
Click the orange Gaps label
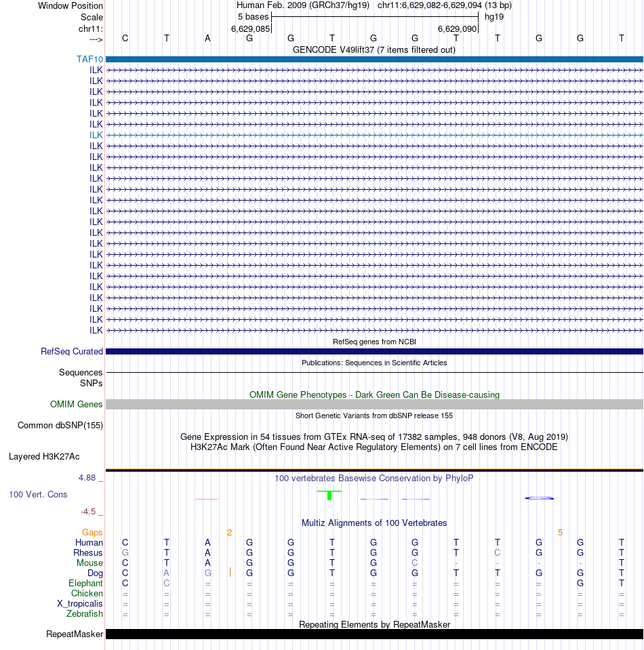click(x=92, y=532)
